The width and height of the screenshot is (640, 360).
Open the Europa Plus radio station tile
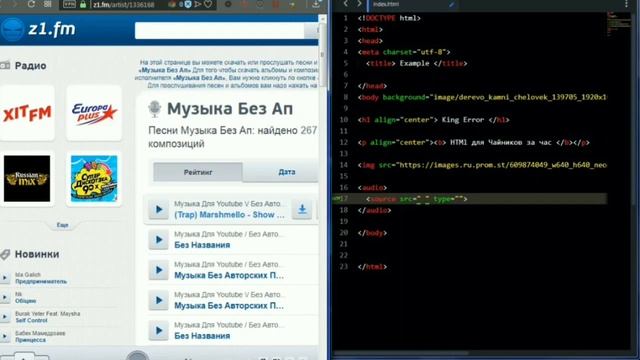pyautogui.click(x=94, y=113)
